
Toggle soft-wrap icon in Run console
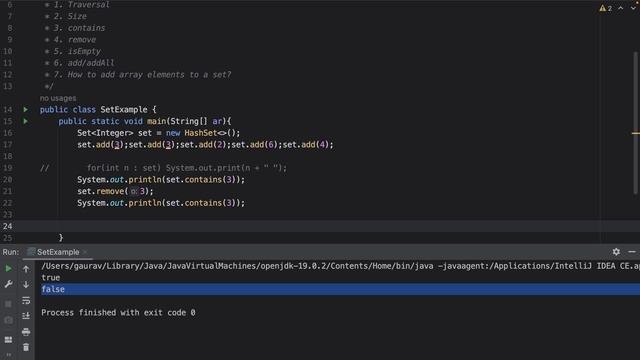26,300
